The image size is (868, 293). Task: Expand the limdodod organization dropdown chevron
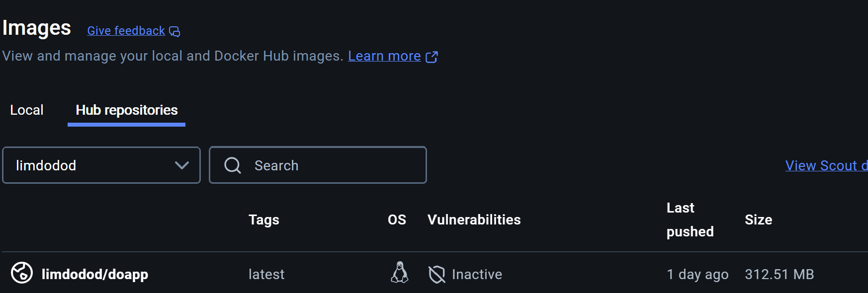[182, 165]
